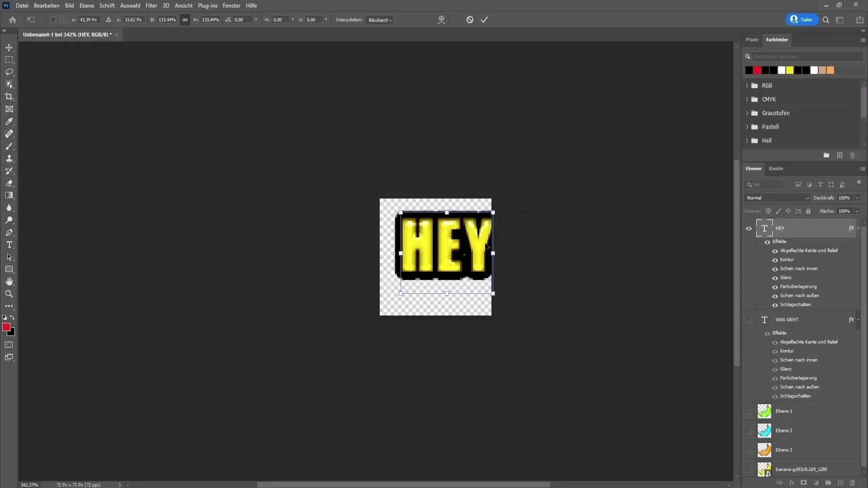Click the Interpolation dropdown
868x488 pixels.
380,20
